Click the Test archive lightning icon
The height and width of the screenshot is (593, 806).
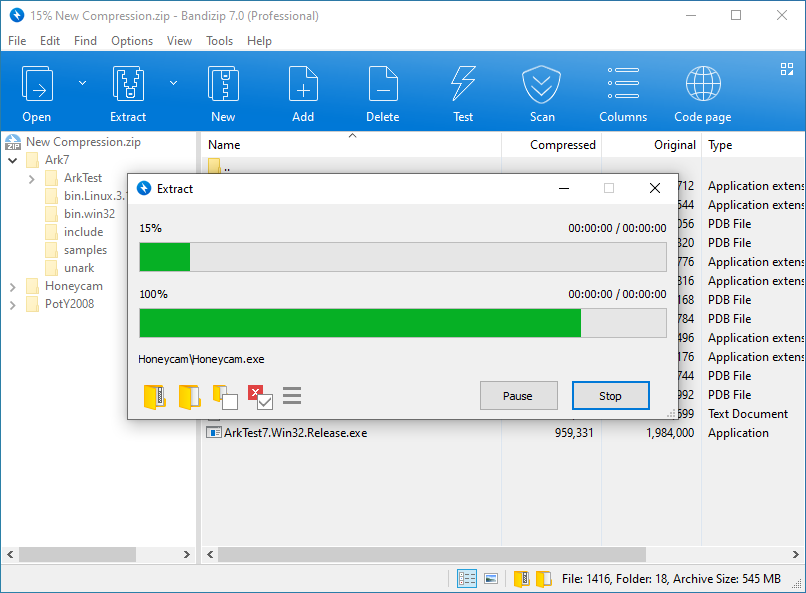coord(463,85)
